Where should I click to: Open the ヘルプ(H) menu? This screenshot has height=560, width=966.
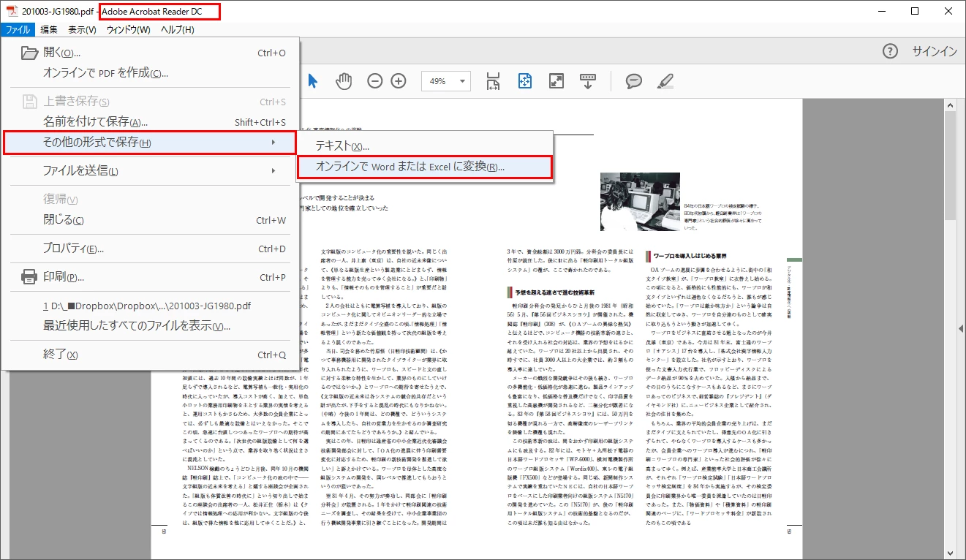click(x=178, y=30)
